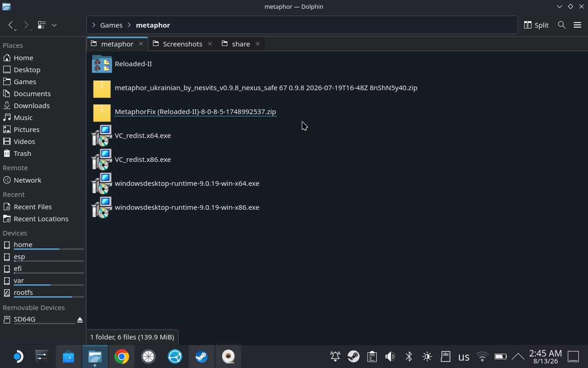The image size is (588, 368).
Task: Open Music in Places
Action: tap(43, 117)
